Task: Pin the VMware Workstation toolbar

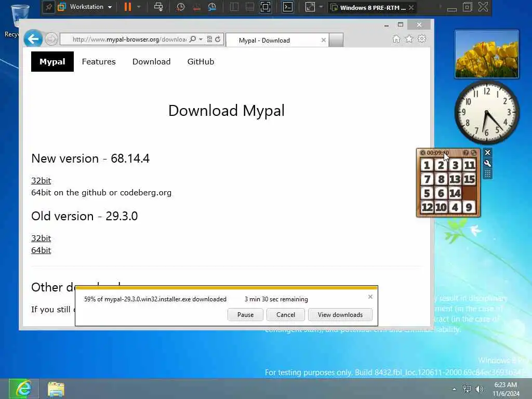Action: click(49, 7)
